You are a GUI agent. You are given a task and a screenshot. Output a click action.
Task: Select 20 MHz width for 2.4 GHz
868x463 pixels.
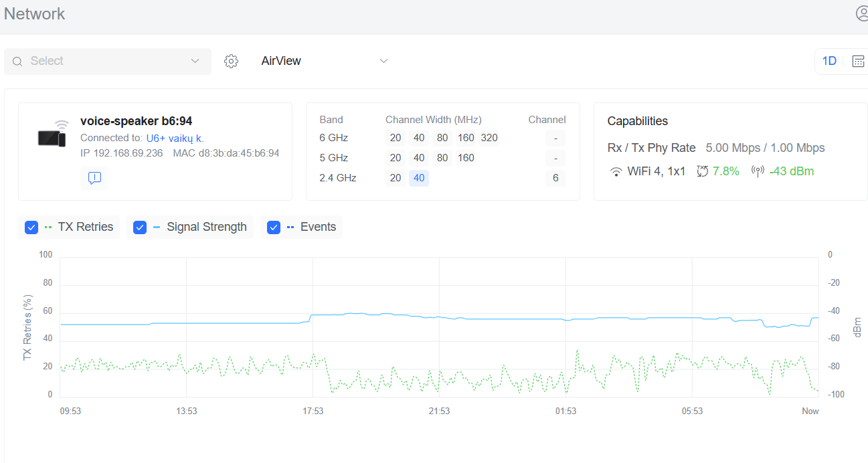click(x=396, y=178)
